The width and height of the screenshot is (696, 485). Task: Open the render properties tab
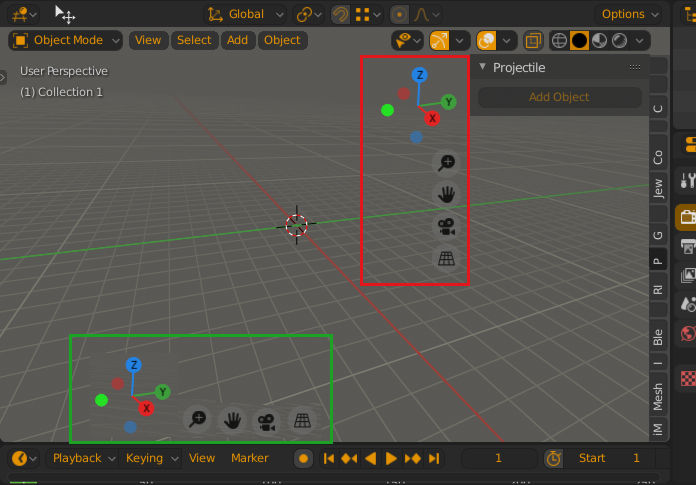coord(687,217)
